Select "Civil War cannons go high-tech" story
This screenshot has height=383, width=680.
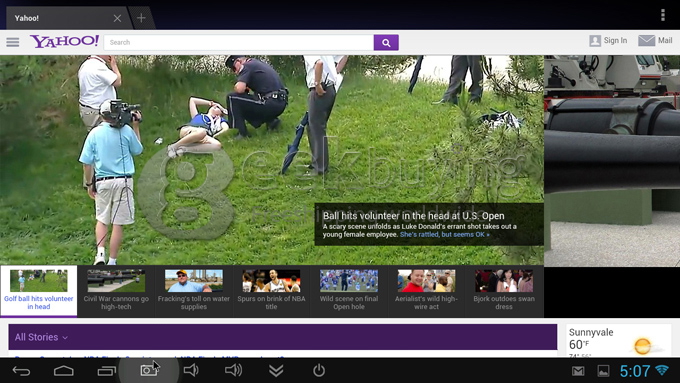pyautogui.click(x=116, y=291)
